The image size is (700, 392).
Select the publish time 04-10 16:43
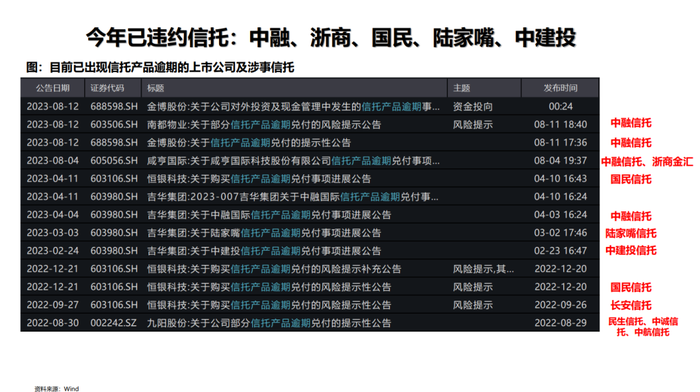pyautogui.click(x=560, y=179)
